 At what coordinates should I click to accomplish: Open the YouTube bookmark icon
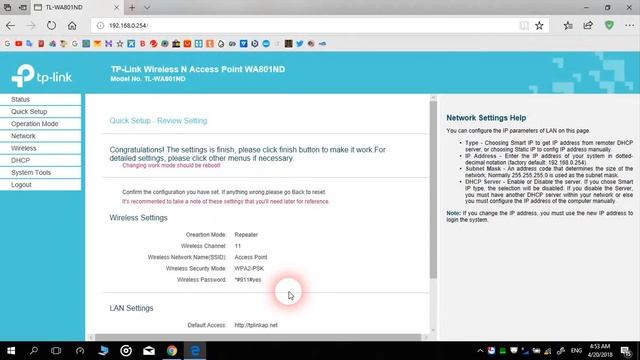point(18,43)
